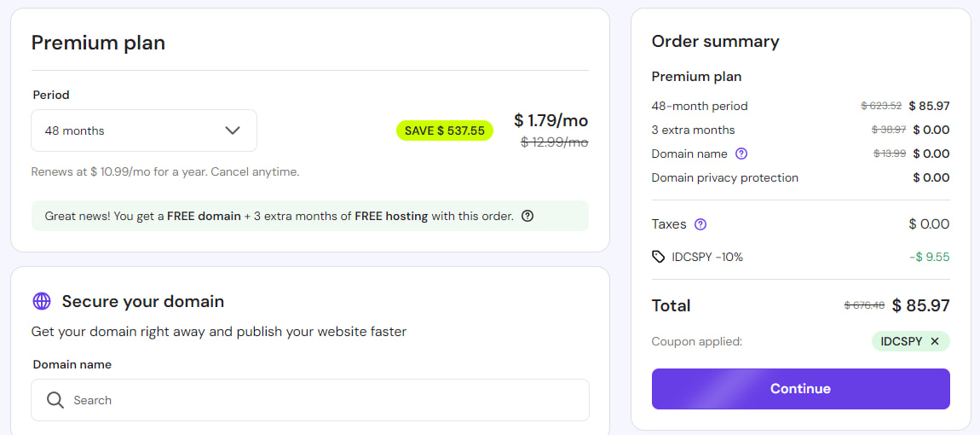Click the magnifier icon in the domain search

(55, 400)
